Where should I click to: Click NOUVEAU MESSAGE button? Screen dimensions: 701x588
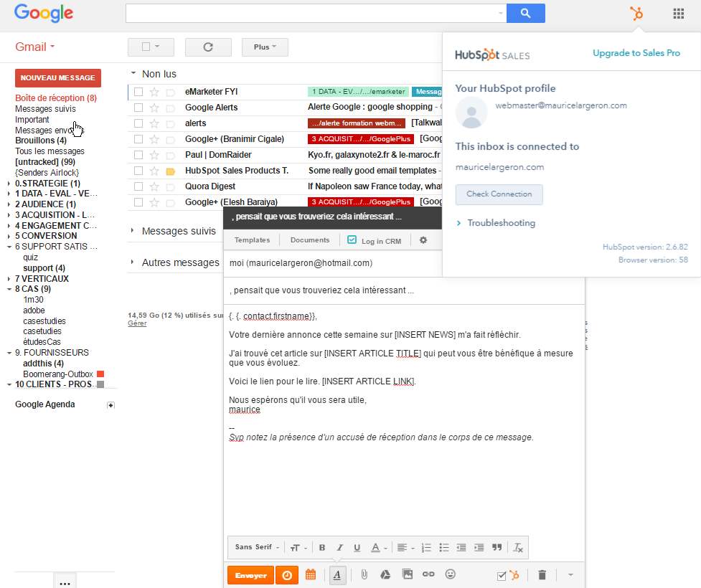(58, 77)
